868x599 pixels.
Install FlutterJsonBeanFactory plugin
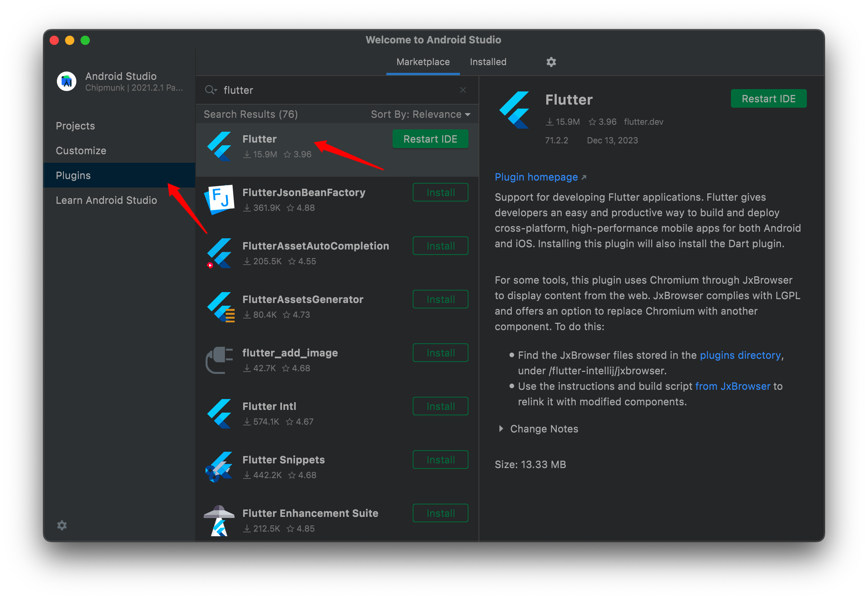tap(441, 193)
